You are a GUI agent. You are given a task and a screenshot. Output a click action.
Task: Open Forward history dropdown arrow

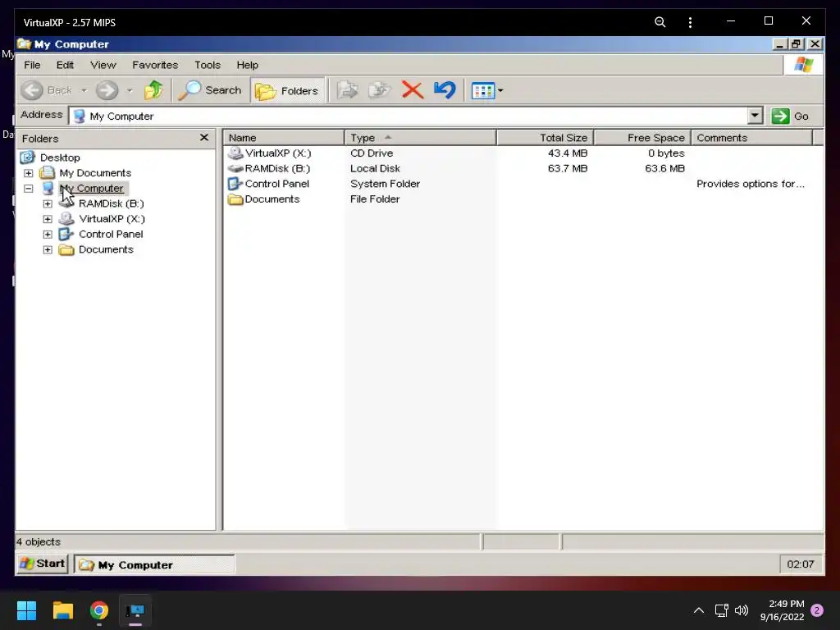coord(130,90)
